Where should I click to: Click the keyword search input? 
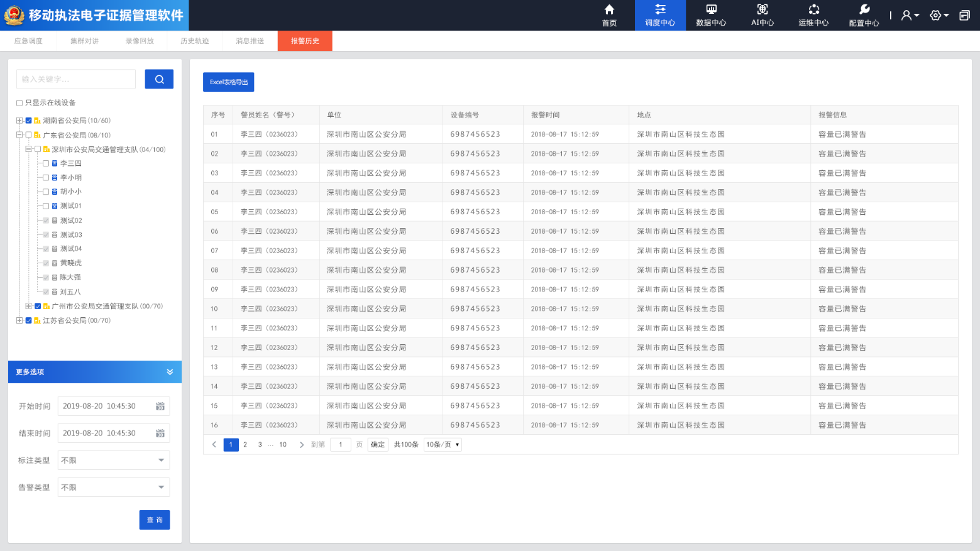pos(76,79)
